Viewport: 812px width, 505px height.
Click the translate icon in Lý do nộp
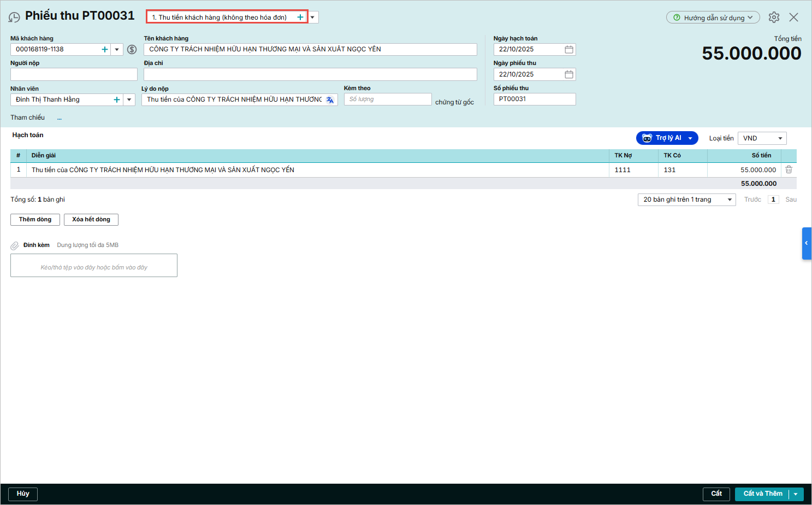(x=330, y=100)
